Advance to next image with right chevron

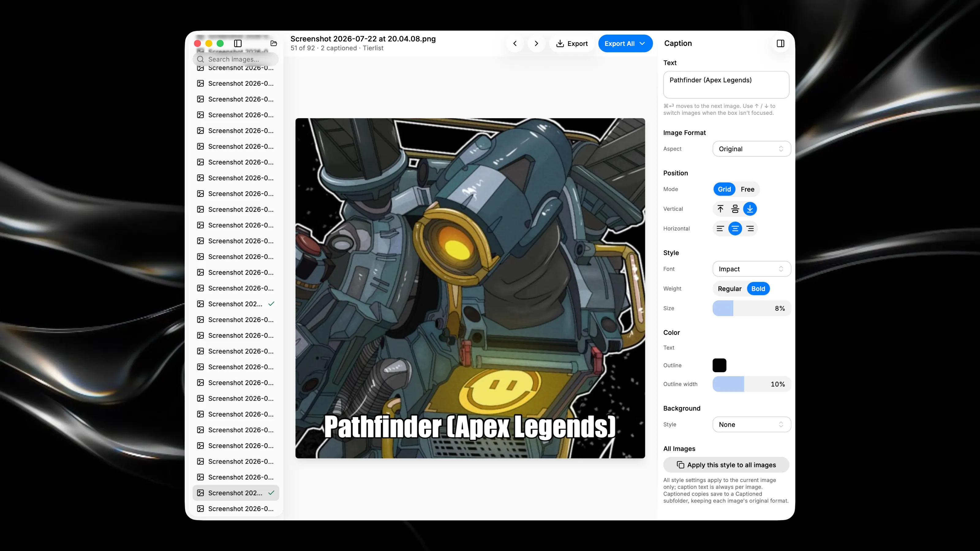tap(537, 43)
